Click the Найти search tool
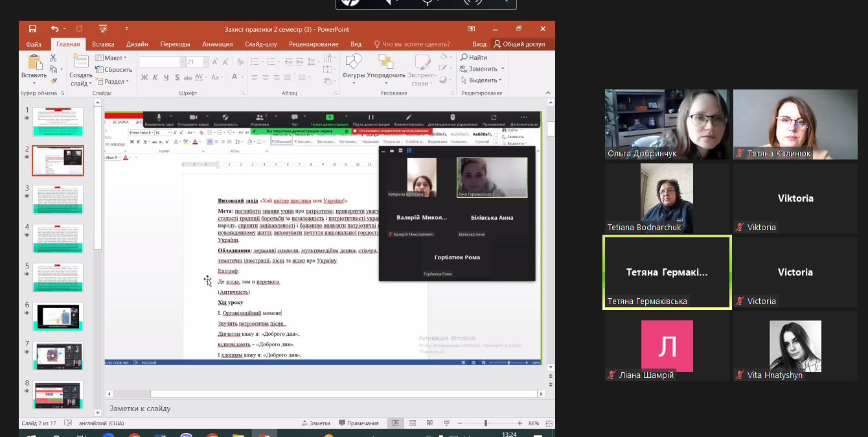The image size is (868, 437). point(474,58)
